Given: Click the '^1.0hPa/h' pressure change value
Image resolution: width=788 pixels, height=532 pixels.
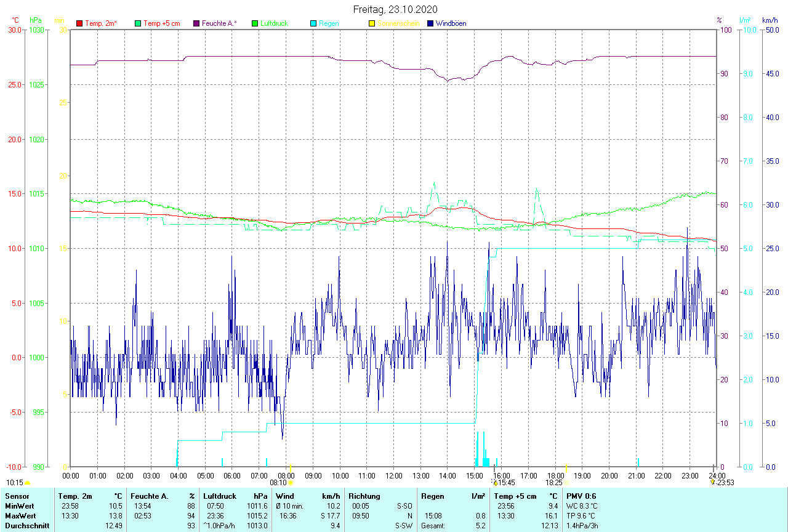Looking at the screenshot, I should point(219,525).
